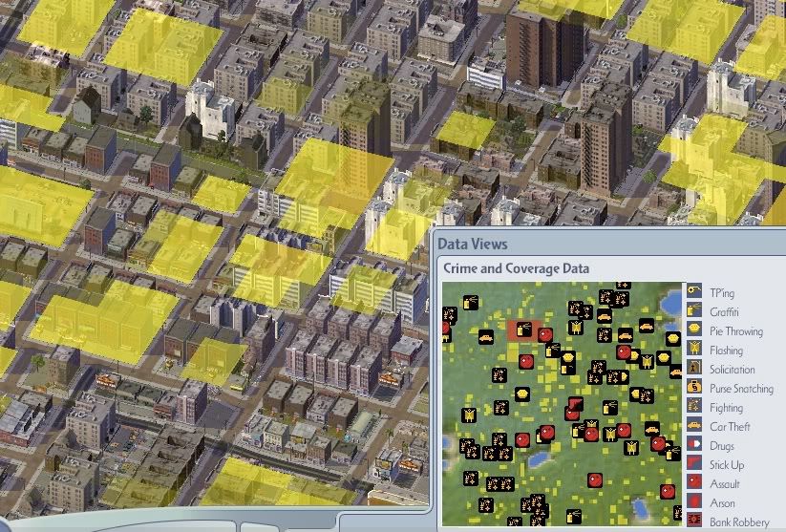Click the "Purse Snatching" legend label
Viewport: 786px width, 532px height.
[741, 388]
